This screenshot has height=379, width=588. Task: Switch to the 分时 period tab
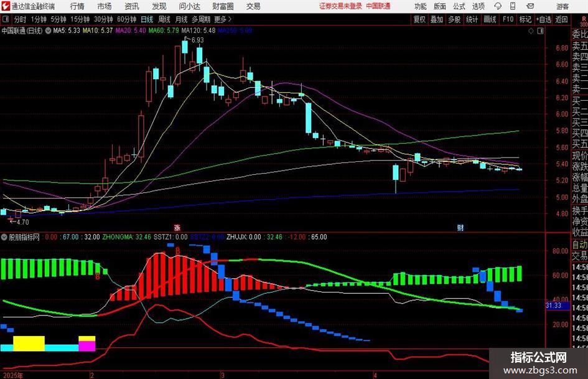point(21,19)
